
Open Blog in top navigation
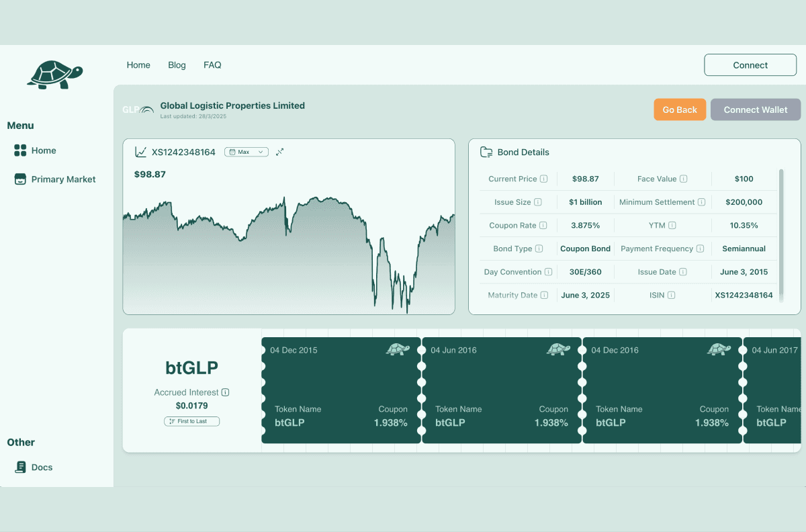[x=177, y=65]
